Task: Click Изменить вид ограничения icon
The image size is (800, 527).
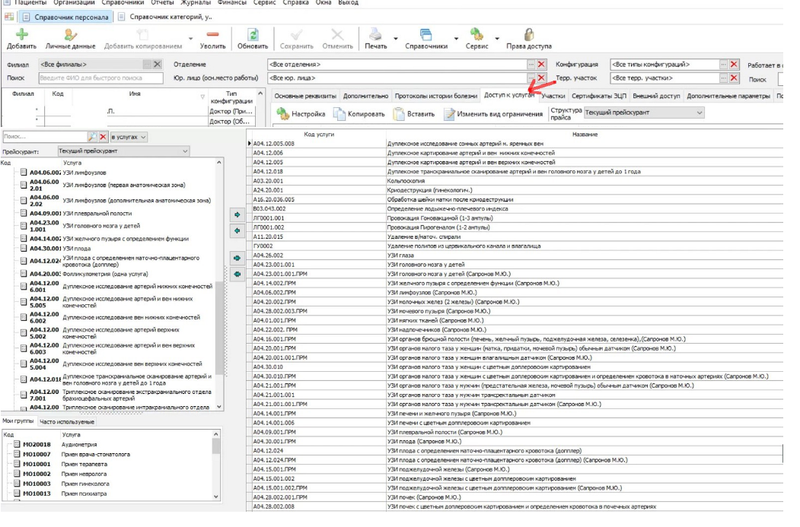Action: (x=447, y=114)
